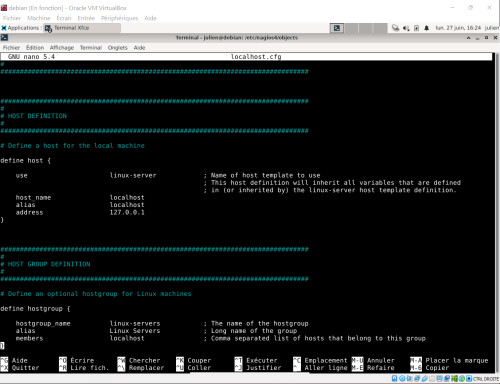This screenshot has height=384, width=500.
Task: Open notifications bell icon
Action: click(x=427, y=28)
